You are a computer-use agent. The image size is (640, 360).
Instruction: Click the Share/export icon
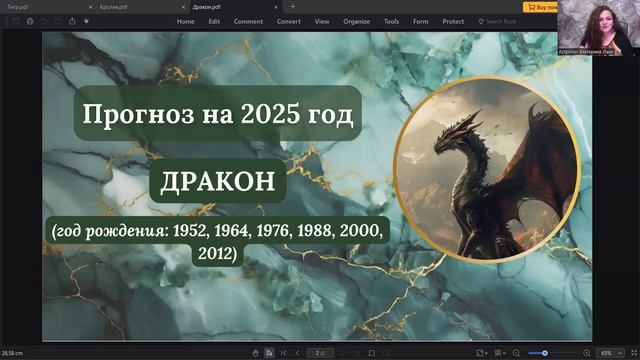(x=72, y=21)
